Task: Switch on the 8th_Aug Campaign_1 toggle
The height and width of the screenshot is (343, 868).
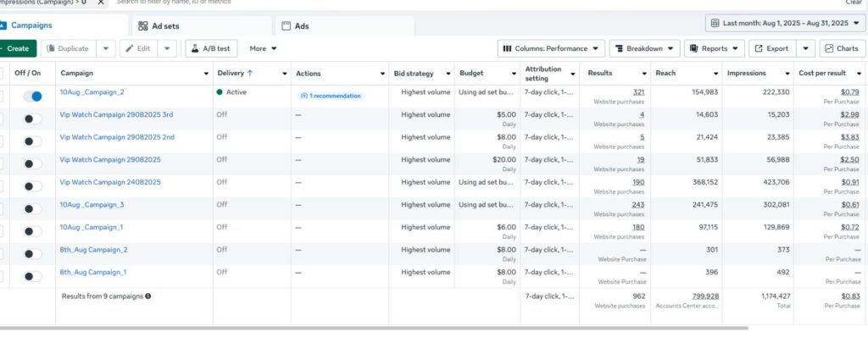Action: 33,275
